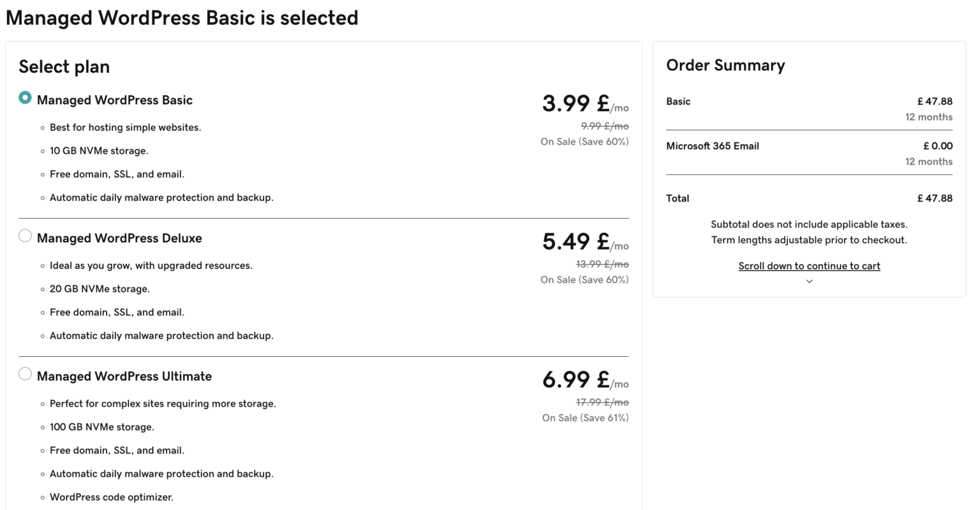980x510 pixels.
Task: Click the Order Summary heading
Action: click(x=725, y=64)
